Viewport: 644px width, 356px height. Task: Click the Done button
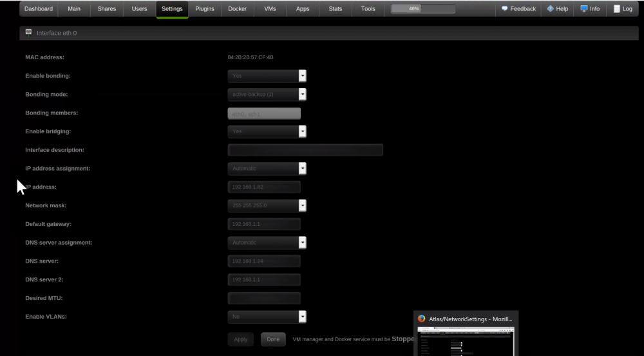pyautogui.click(x=273, y=339)
